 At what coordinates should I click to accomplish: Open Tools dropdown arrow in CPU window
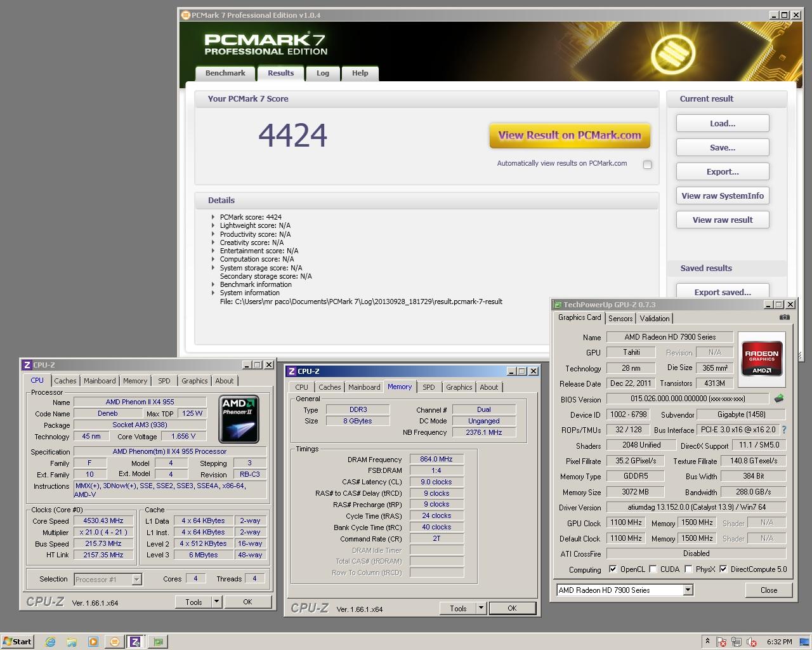click(216, 602)
